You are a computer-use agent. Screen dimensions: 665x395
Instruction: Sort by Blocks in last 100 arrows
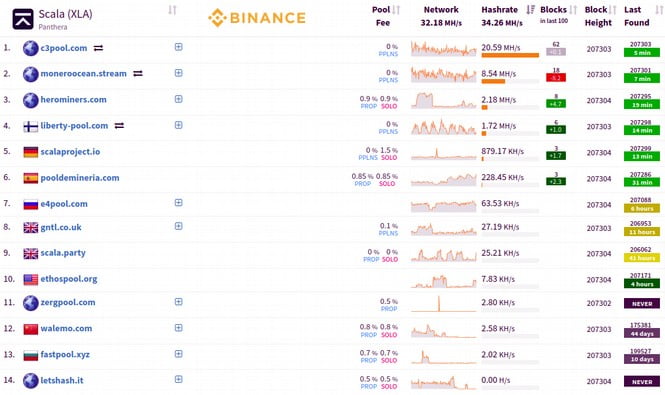[x=573, y=9]
